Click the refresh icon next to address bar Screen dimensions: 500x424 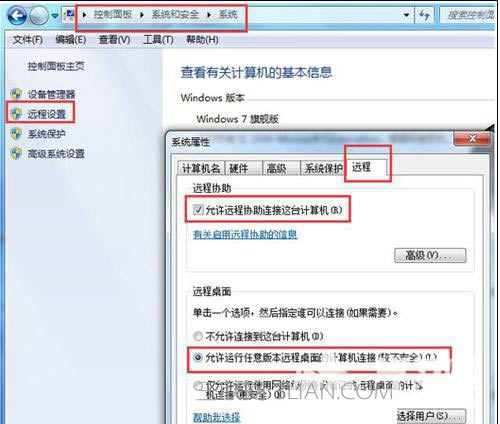tap(424, 15)
